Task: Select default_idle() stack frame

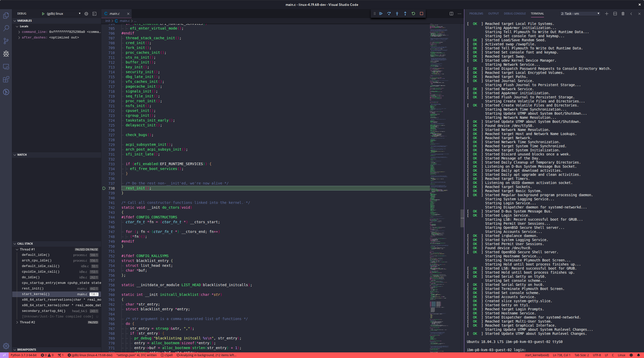Action: (x=57, y=255)
